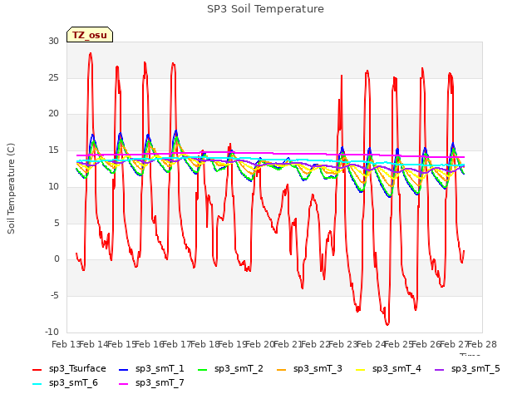
Task: Click the purple sp3_smT_5 legend swatch
Action: 440,369
